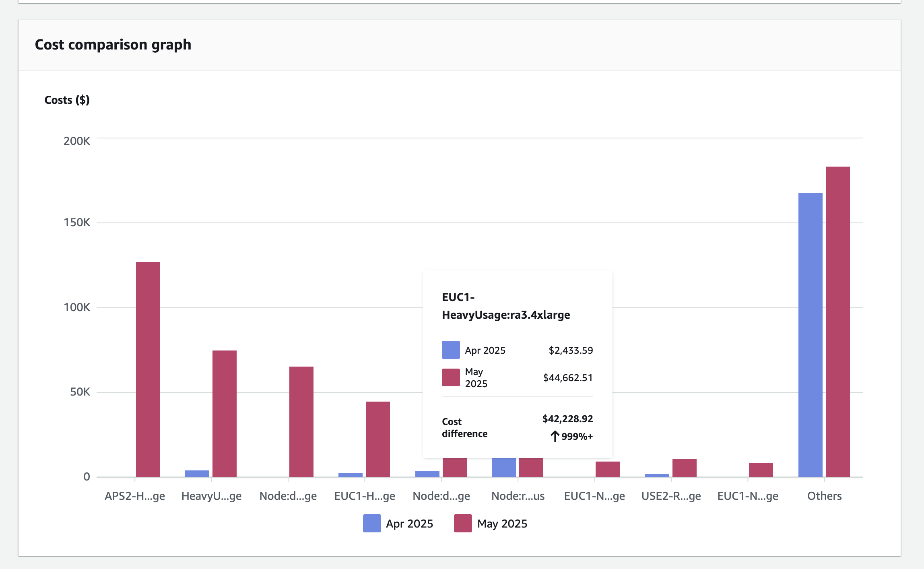Toggle the Apr 2025 legend swatch
This screenshot has height=569, width=924.
[x=371, y=523]
